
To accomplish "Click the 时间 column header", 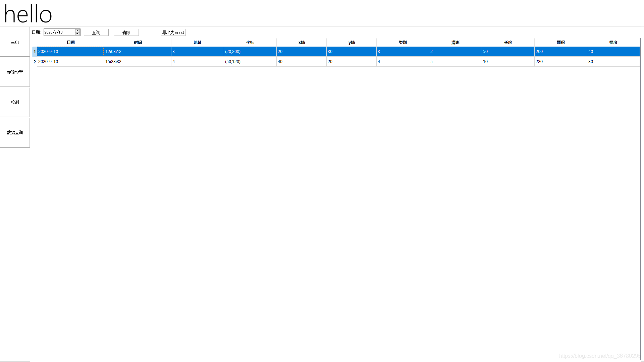I will point(138,43).
